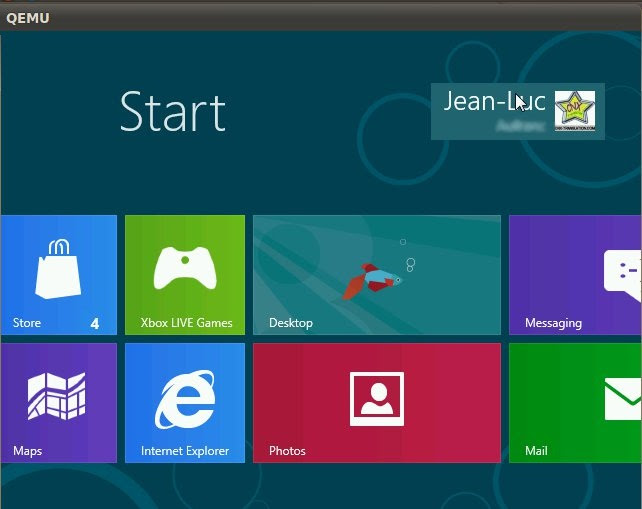The width and height of the screenshot is (642, 509).
Task: Open the Store tile
Action: click(x=59, y=275)
